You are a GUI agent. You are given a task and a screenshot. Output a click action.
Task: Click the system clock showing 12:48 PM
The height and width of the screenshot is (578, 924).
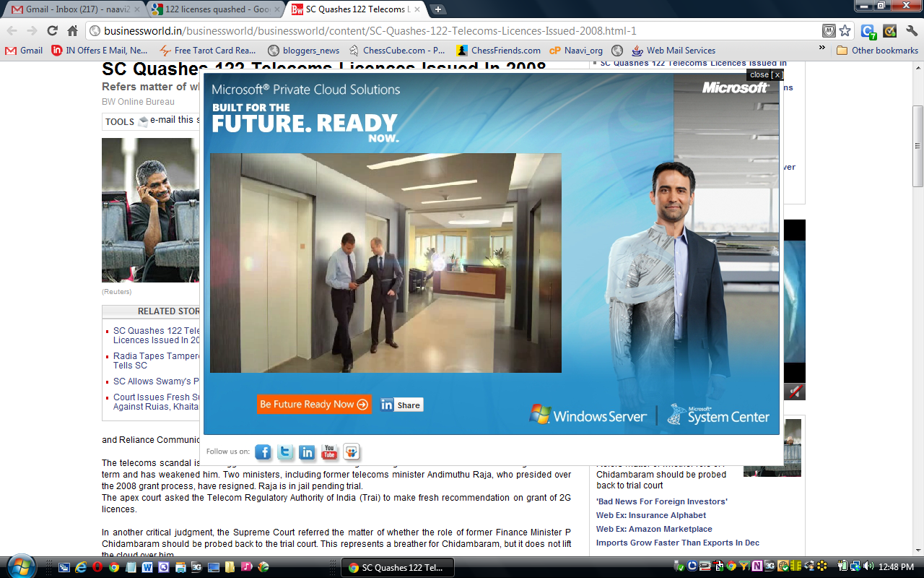897,566
